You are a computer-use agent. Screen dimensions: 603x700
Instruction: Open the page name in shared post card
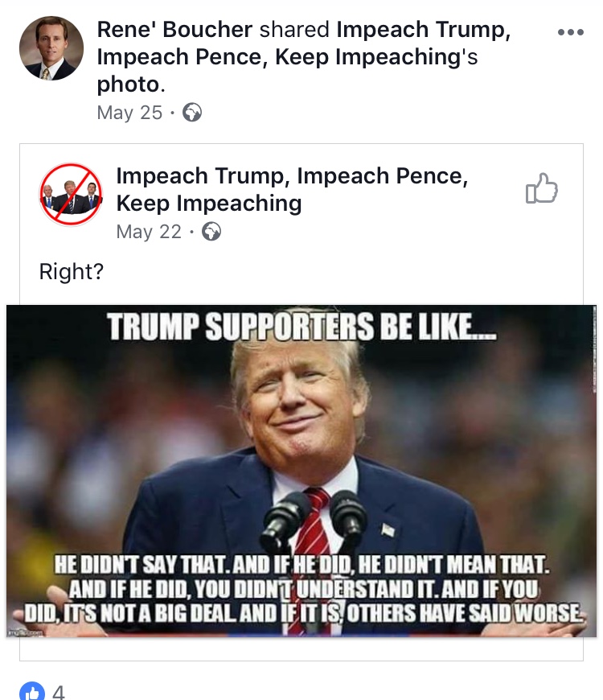(291, 189)
